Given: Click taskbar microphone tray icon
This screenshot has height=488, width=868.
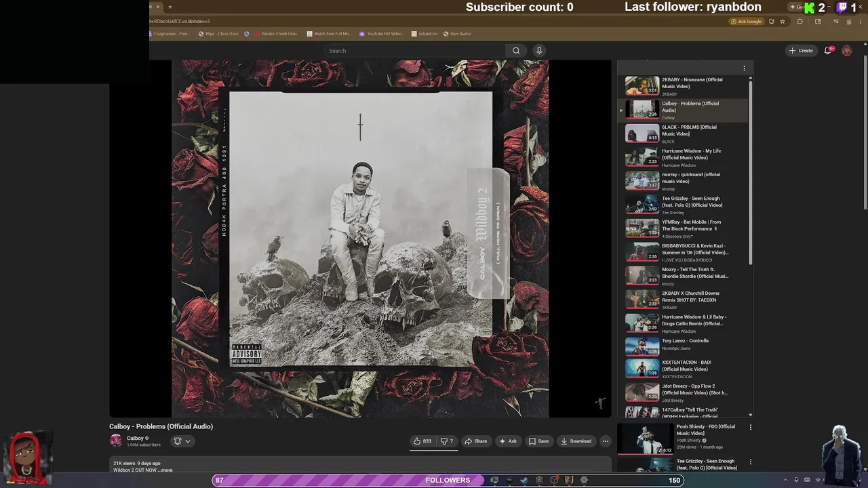Looking at the screenshot, I should click(x=796, y=481).
